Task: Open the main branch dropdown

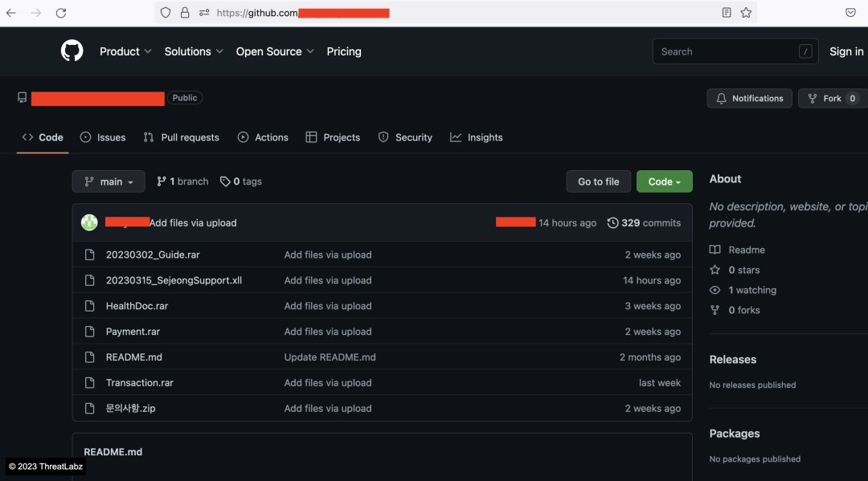Action: (x=108, y=181)
